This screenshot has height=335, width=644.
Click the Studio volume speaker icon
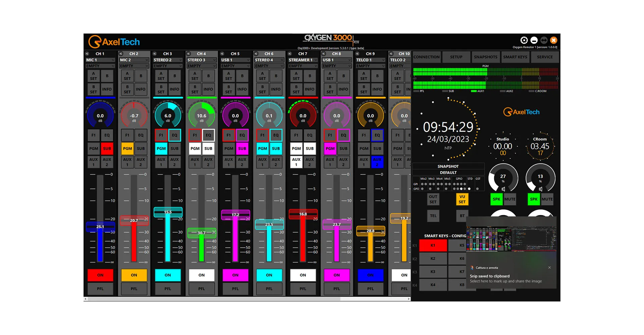coord(503,189)
